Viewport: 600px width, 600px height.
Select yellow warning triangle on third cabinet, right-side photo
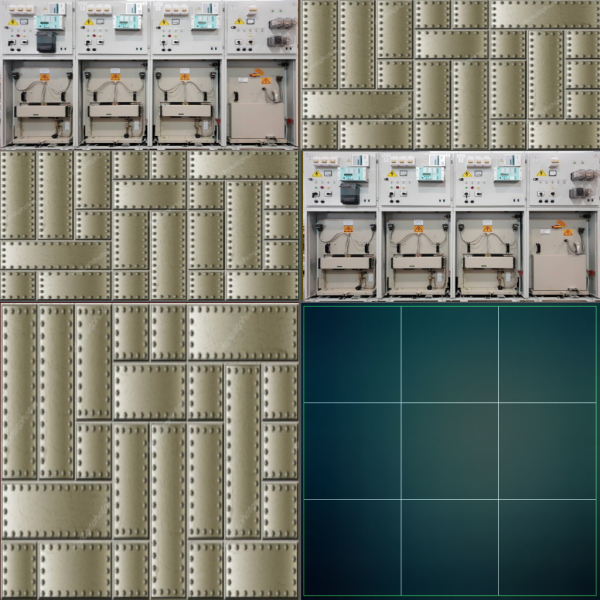pos(467,174)
